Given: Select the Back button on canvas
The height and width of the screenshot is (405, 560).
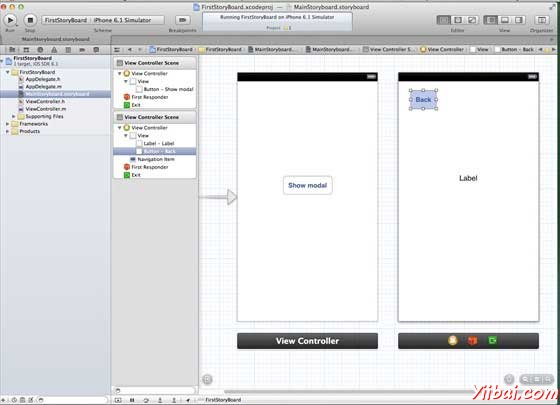Looking at the screenshot, I should click(423, 100).
